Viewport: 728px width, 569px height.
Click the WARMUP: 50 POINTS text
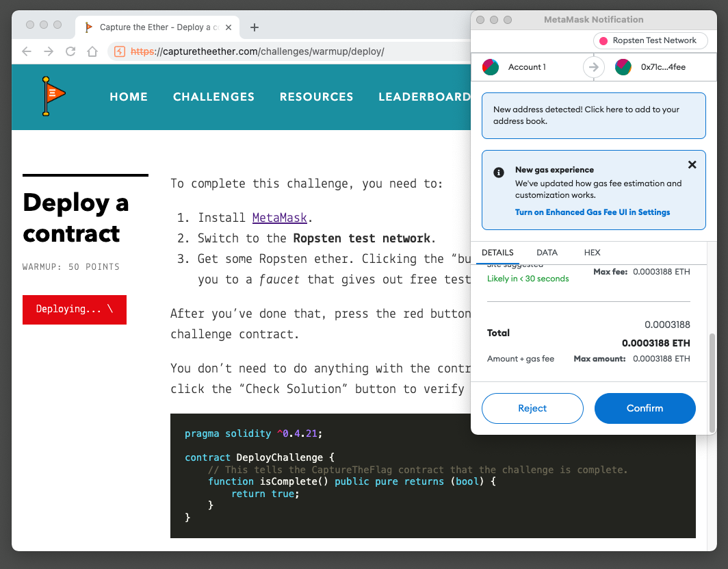(71, 266)
